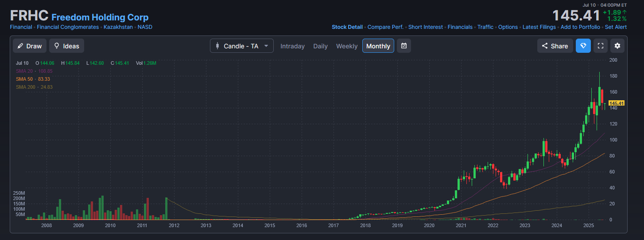Click the Draw pencil button
644x240 pixels.
tap(30, 46)
